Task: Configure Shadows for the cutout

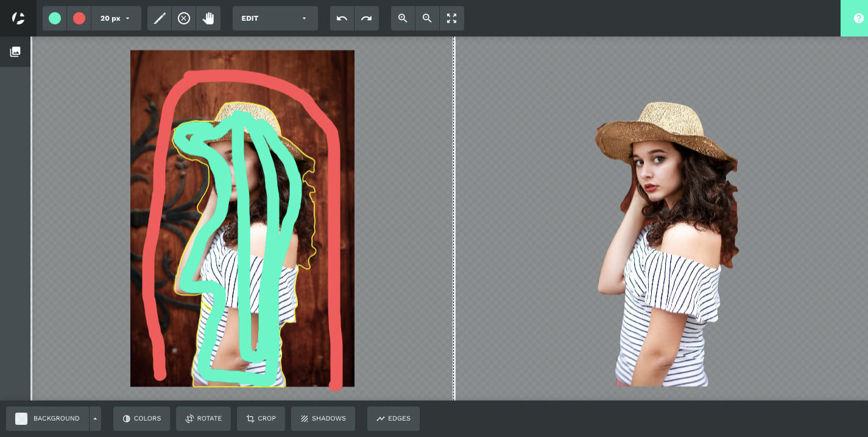Action: (323, 419)
